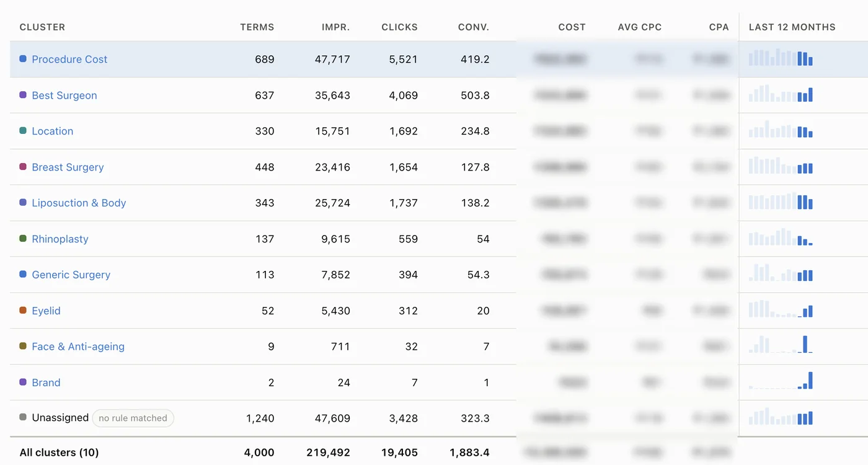
Task: Sort by the Conv. column header
Action: click(x=473, y=27)
